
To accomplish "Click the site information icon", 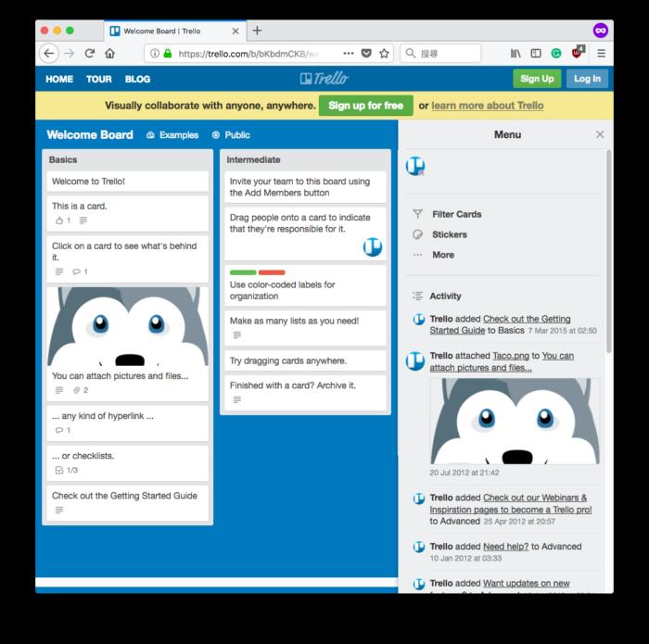I will click(x=155, y=54).
